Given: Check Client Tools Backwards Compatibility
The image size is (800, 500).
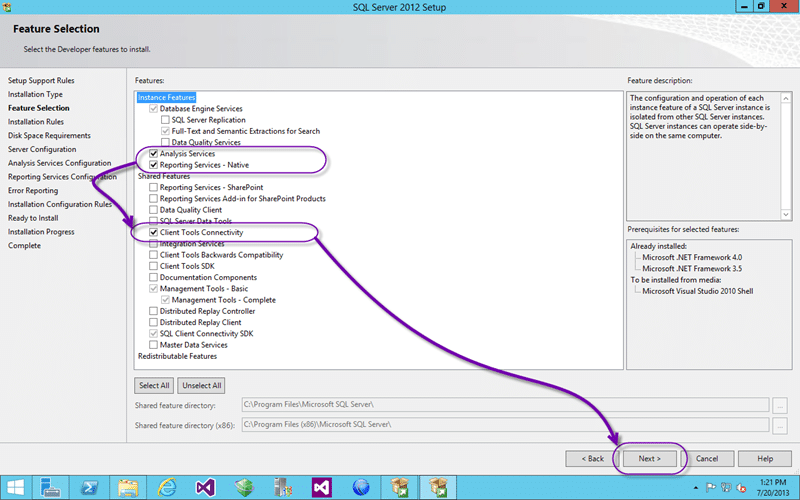Looking at the screenshot, I should click(x=153, y=255).
